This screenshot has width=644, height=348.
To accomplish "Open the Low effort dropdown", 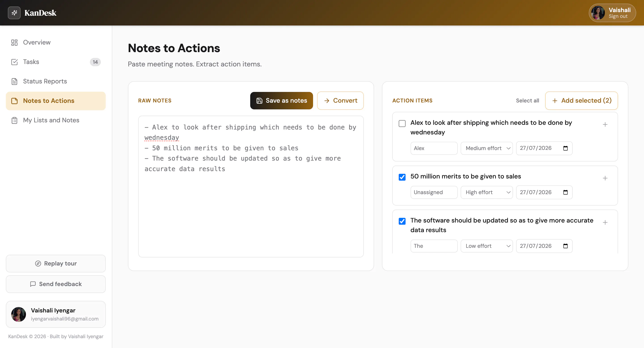I will (487, 246).
